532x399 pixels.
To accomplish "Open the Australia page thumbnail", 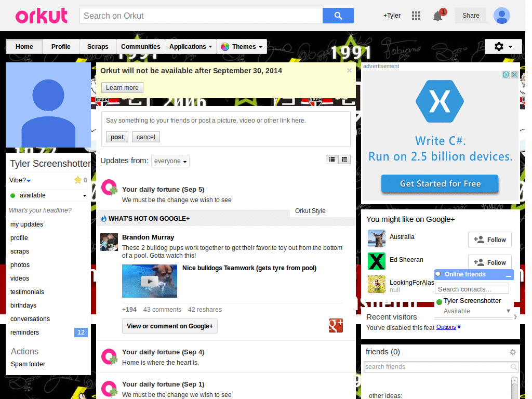I will point(377,238).
